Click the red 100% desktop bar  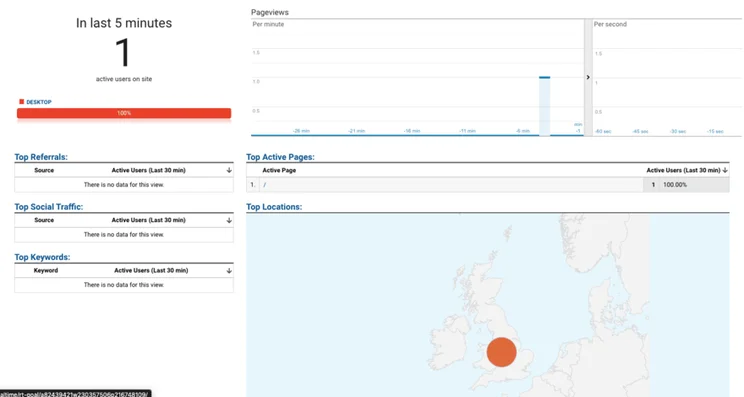tap(124, 113)
